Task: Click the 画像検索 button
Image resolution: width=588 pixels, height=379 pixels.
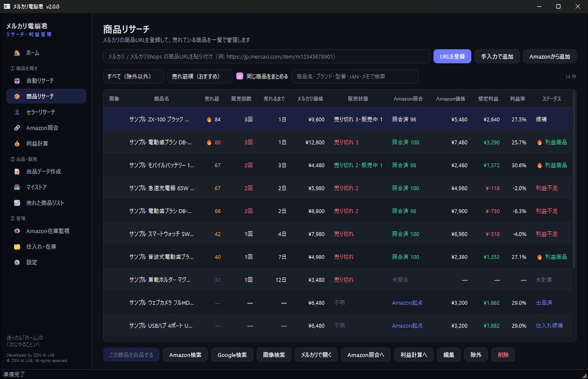Action: click(274, 355)
